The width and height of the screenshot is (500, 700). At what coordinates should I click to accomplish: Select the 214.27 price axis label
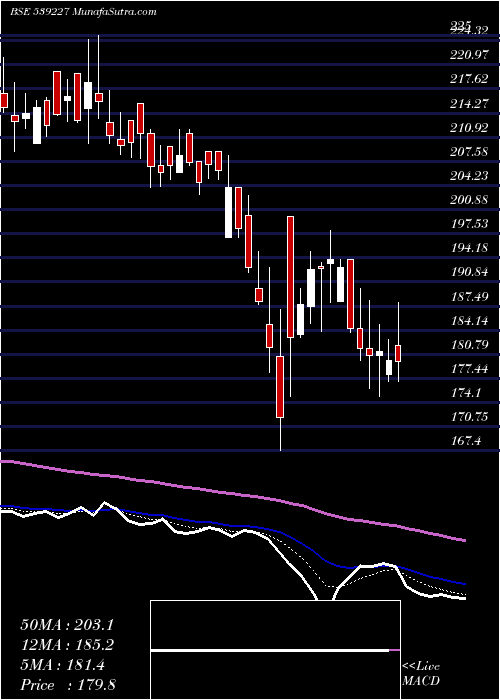coord(470,104)
